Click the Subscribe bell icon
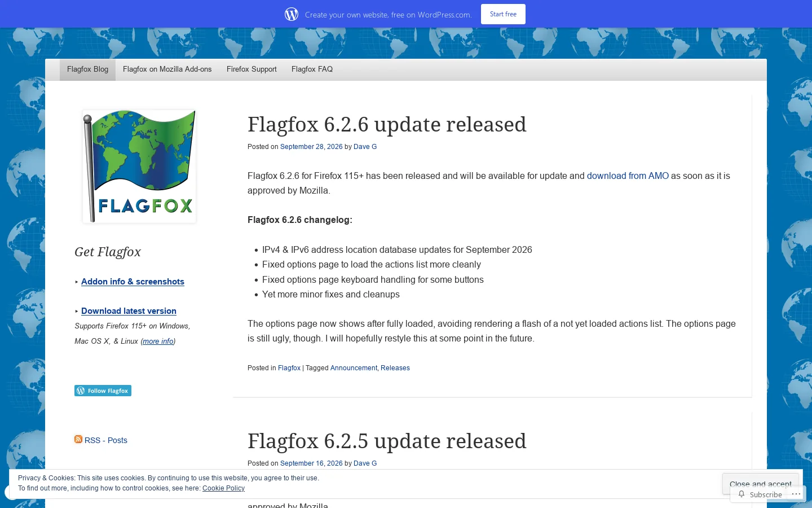812x508 pixels. pyautogui.click(x=742, y=494)
